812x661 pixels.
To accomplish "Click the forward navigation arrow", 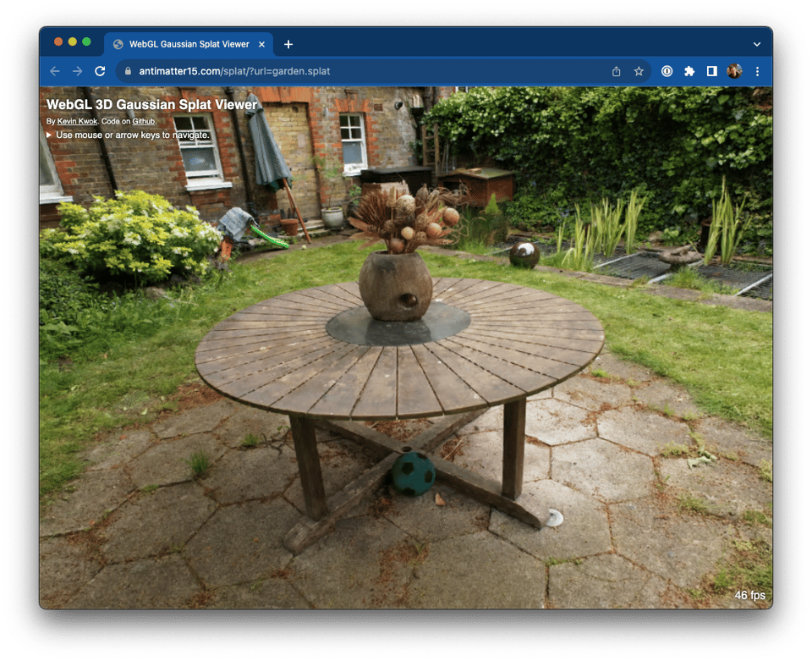I will point(77,71).
